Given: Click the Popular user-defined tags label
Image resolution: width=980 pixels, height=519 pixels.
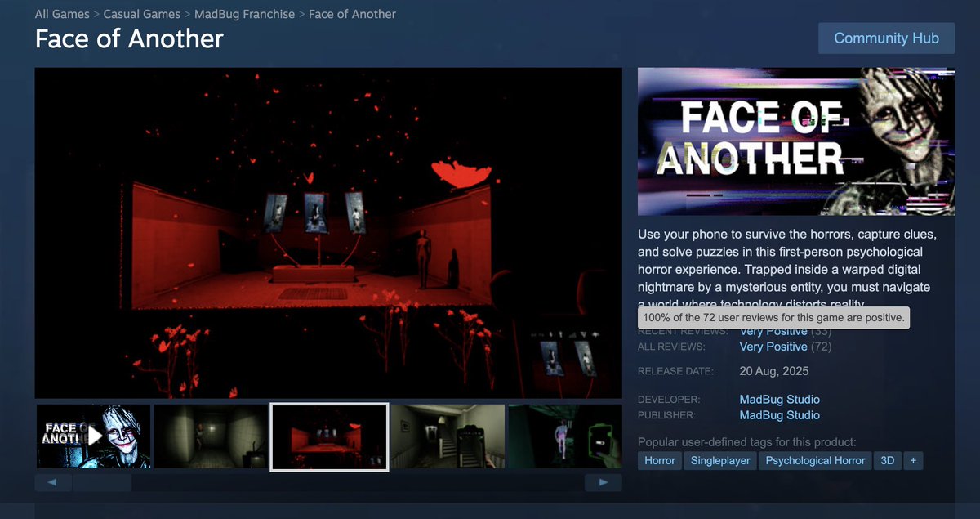Looking at the screenshot, I should (x=747, y=441).
